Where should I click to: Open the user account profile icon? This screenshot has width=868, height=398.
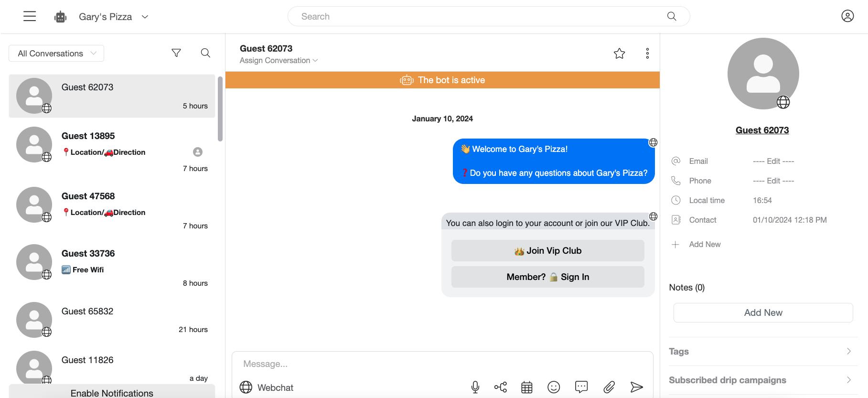(x=847, y=16)
